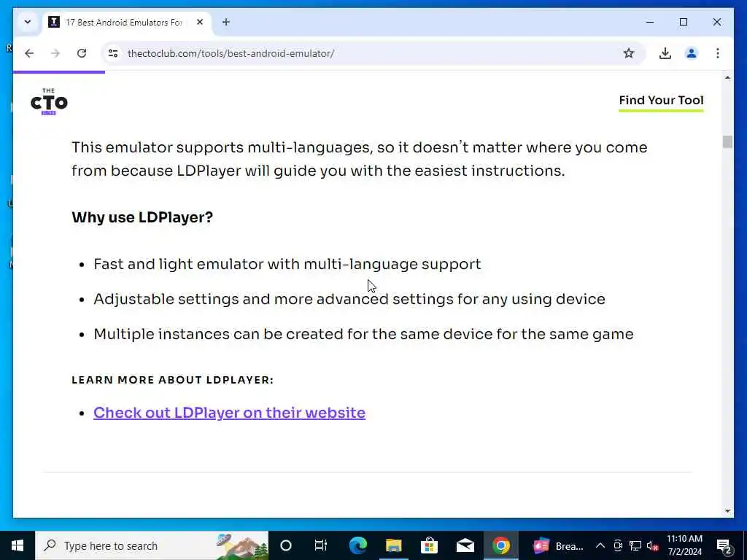The width and height of the screenshot is (747, 560).
Task: Open Task View on the taskbar
Action: 321,545
